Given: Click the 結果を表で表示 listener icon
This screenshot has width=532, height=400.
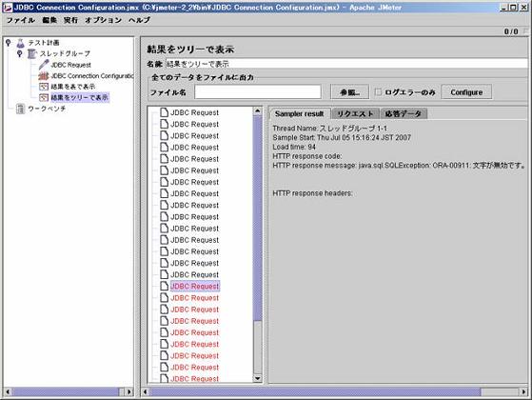Looking at the screenshot, I should click(44, 87).
